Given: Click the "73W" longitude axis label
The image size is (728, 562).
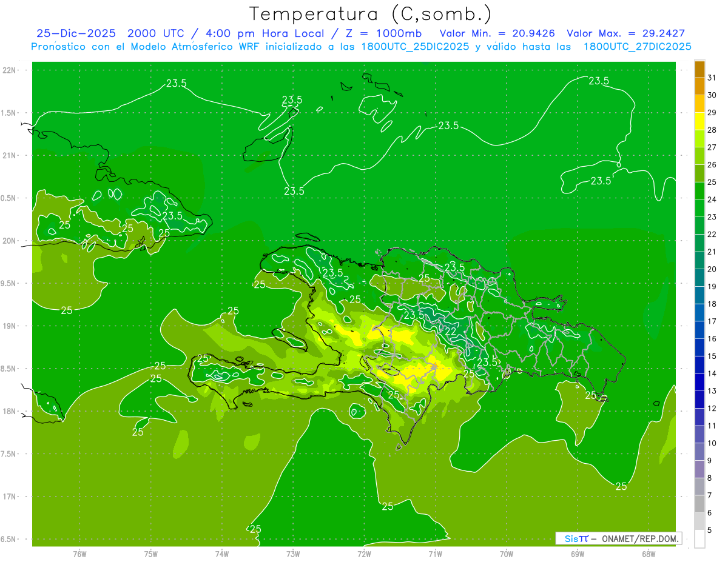Looking at the screenshot, I should [293, 554].
